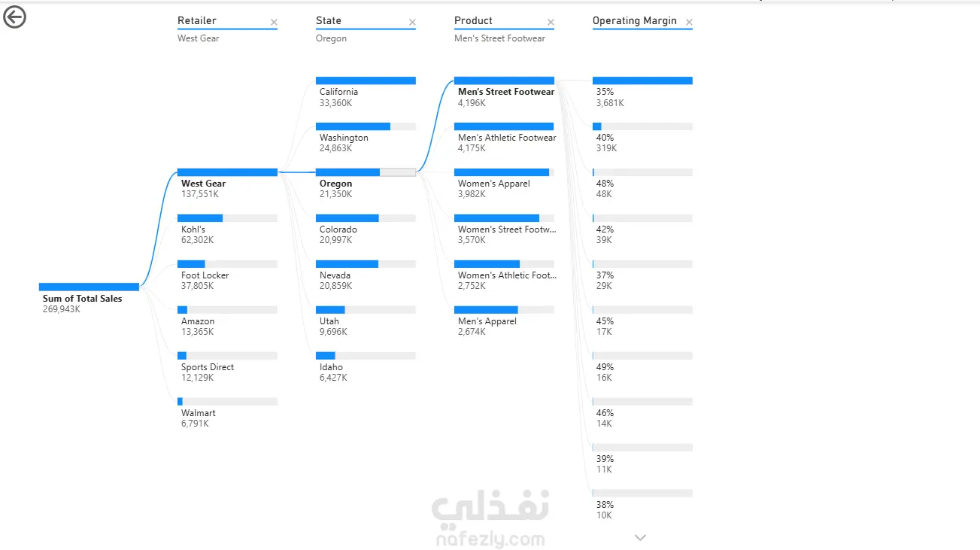Click the back arrow icon
980x550 pixels.
pos(14,17)
